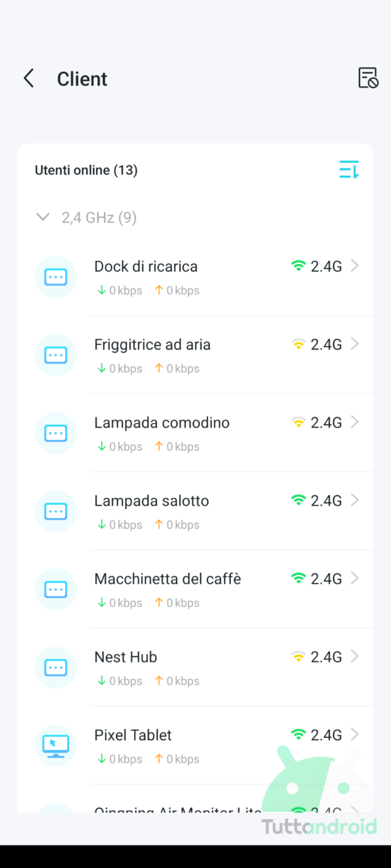Open the Friggitrice ad aria client
The image size is (391, 868).
point(152,344)
